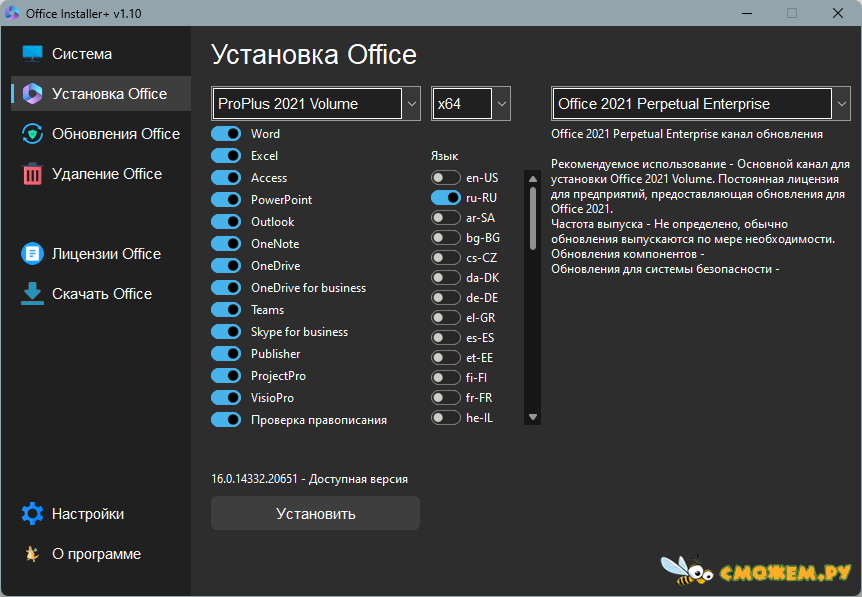
Task: Toggle ProjectPro component off
Action: click(226, 375)
